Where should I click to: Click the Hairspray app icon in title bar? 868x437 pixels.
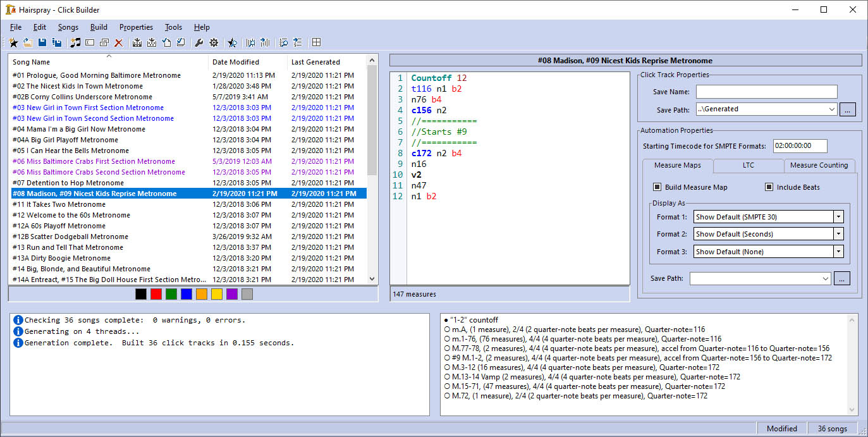pos(10,9)
